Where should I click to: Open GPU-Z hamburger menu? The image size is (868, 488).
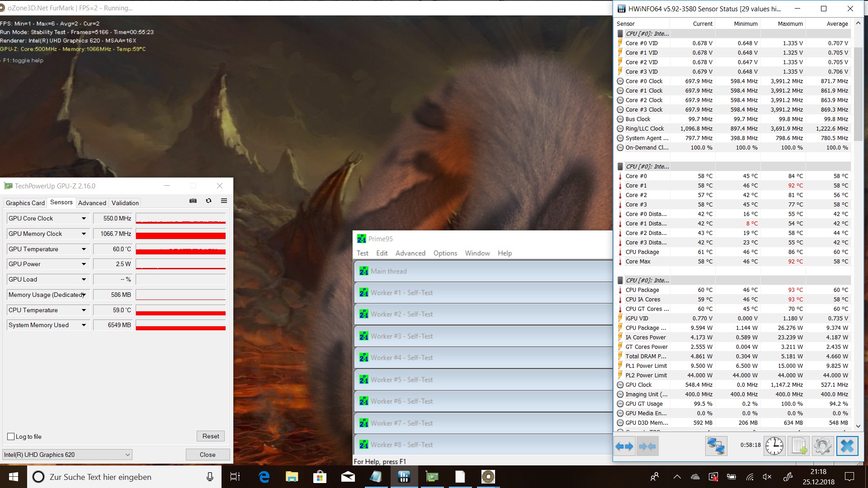coord(224,201)
